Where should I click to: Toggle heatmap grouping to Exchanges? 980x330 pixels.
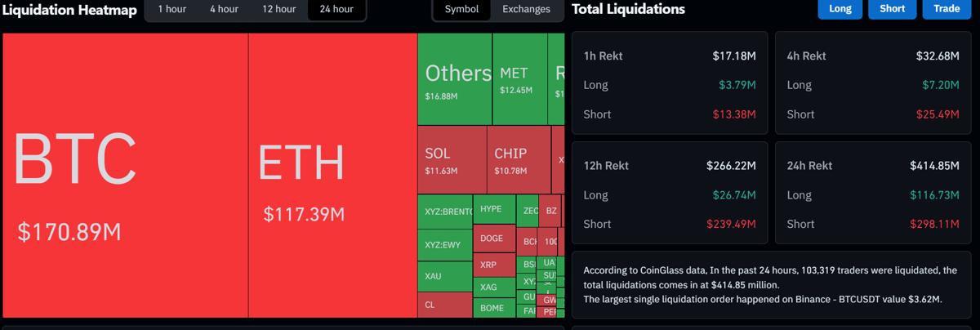coord(526,10)
